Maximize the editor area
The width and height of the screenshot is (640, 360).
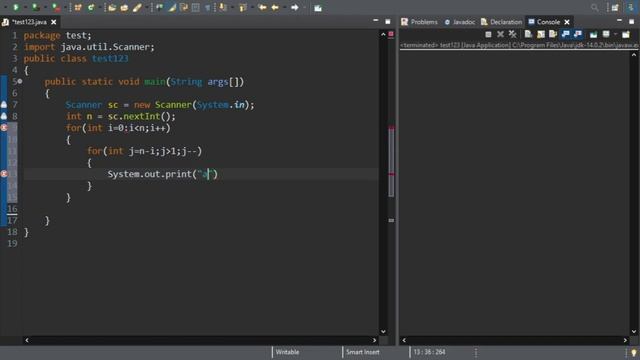[x=387, y=21]
